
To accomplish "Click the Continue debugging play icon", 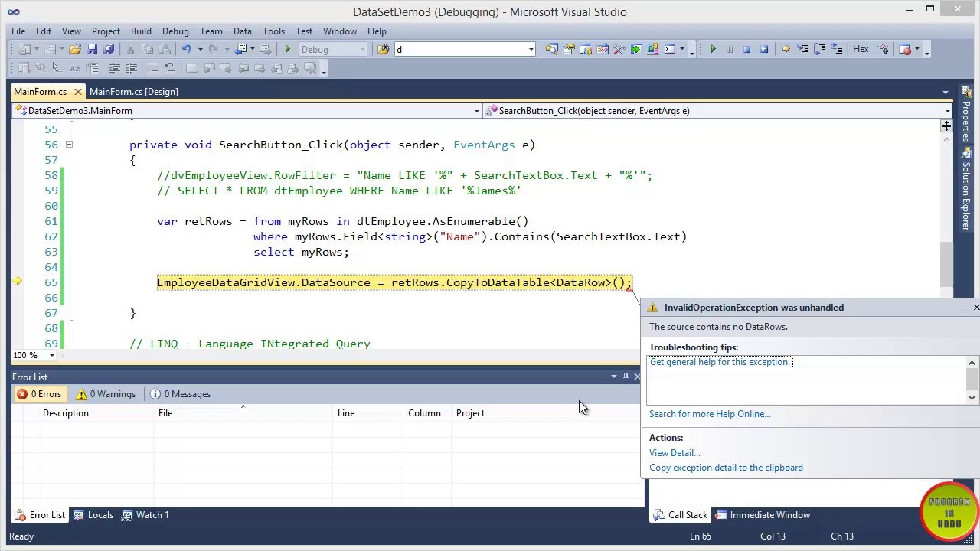I will tap(713, 50).
